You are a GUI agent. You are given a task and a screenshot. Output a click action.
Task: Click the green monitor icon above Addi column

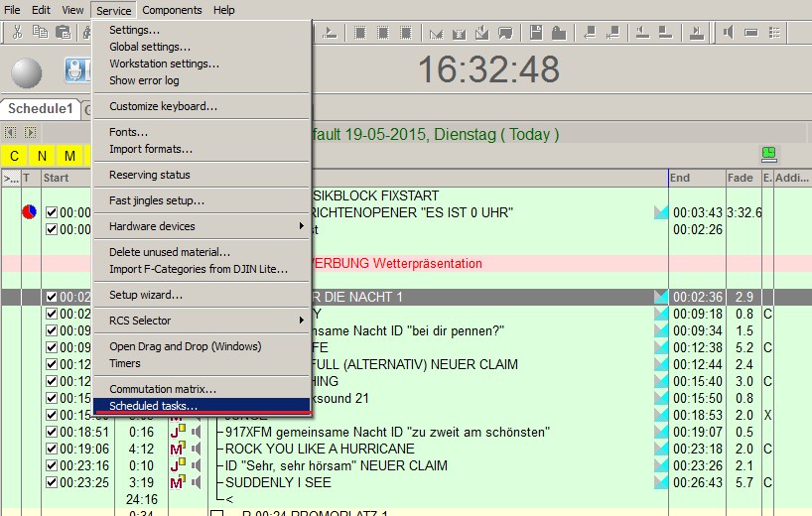pos(769,153)
